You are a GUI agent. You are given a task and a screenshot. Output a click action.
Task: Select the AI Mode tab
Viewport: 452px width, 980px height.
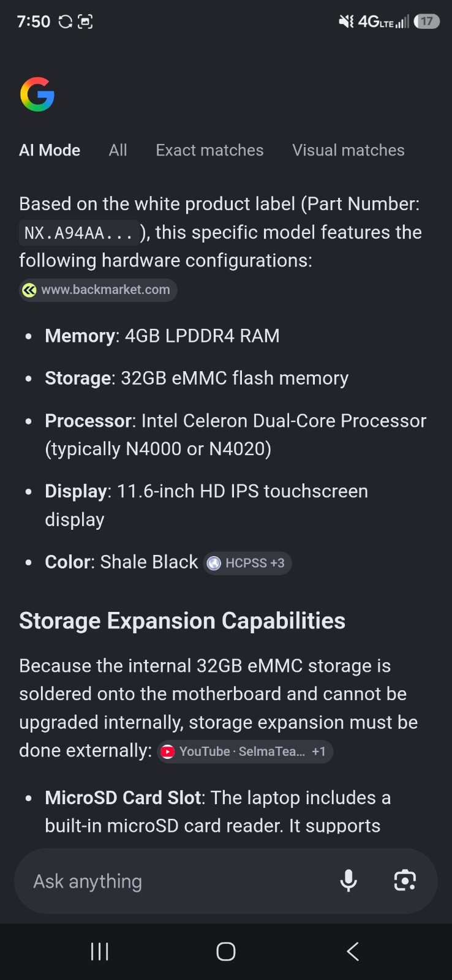pyautogui.click(x=50, y=150)
